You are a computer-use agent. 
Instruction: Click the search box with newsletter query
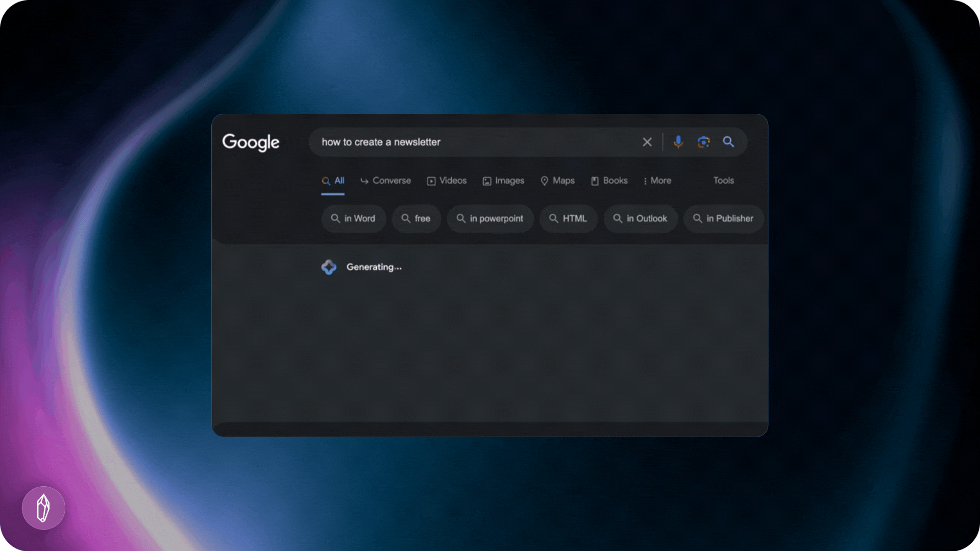coord(475,142)
